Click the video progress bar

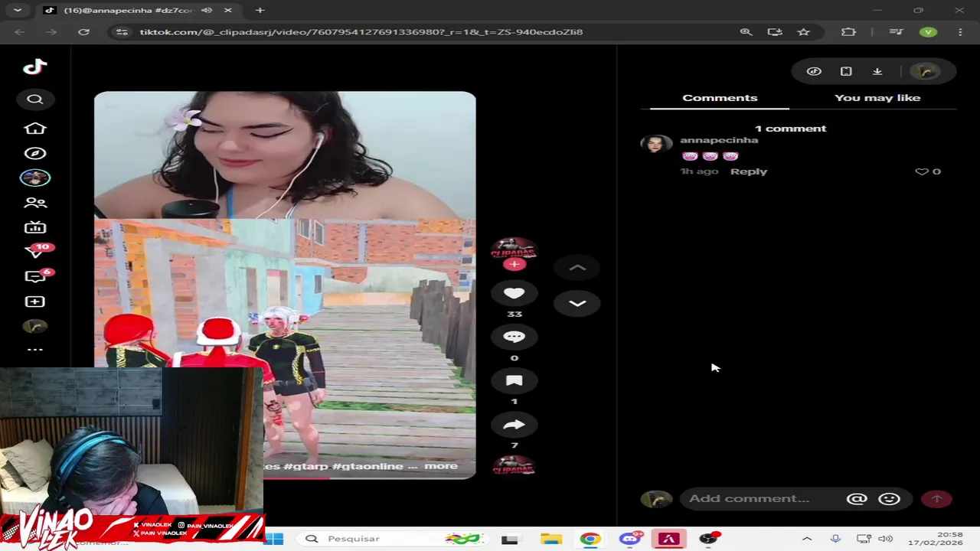(x=285, y=478)
